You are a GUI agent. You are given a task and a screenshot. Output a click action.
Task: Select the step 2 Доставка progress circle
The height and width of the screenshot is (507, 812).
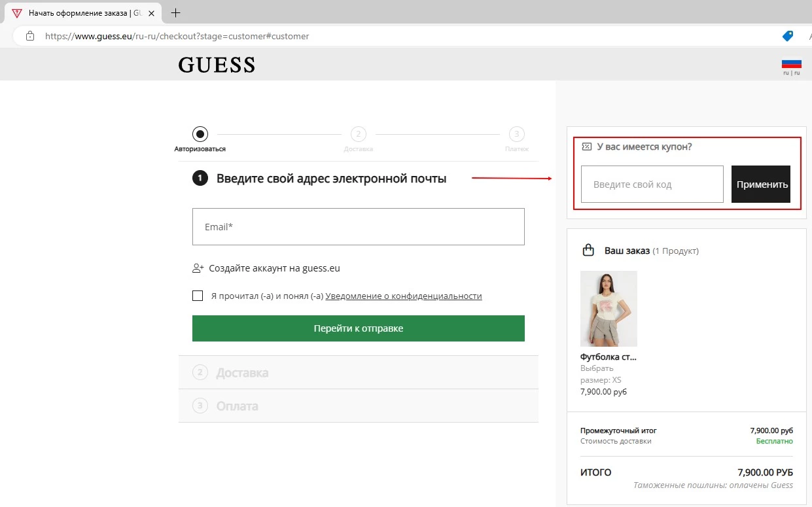[x=358, y=133]
